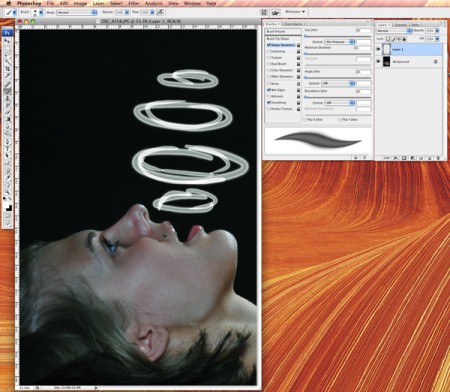The width and height of the screenshot is (450, 392).
Task: Click the Brush Presets button
Action: click(283, 31)
